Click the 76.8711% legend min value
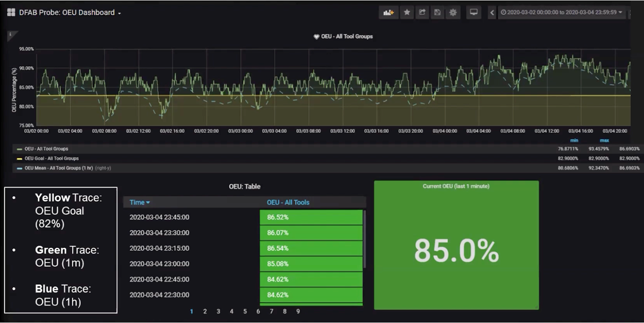644x323 pixels. click(x=568, y=149)
